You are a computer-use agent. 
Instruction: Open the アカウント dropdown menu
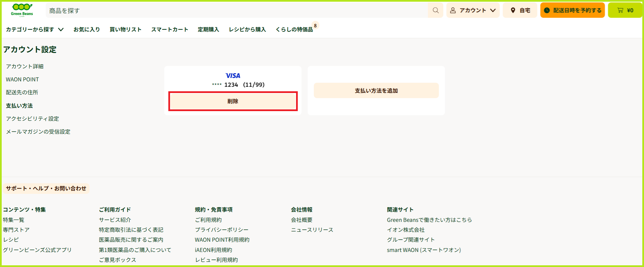point(473,10)
